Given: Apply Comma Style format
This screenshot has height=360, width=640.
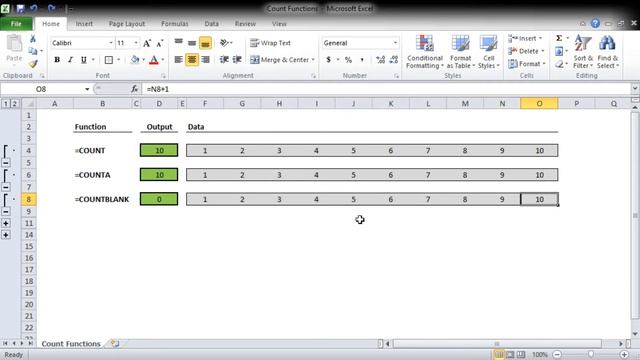Looking at the screenshot, I should [362, 60].
